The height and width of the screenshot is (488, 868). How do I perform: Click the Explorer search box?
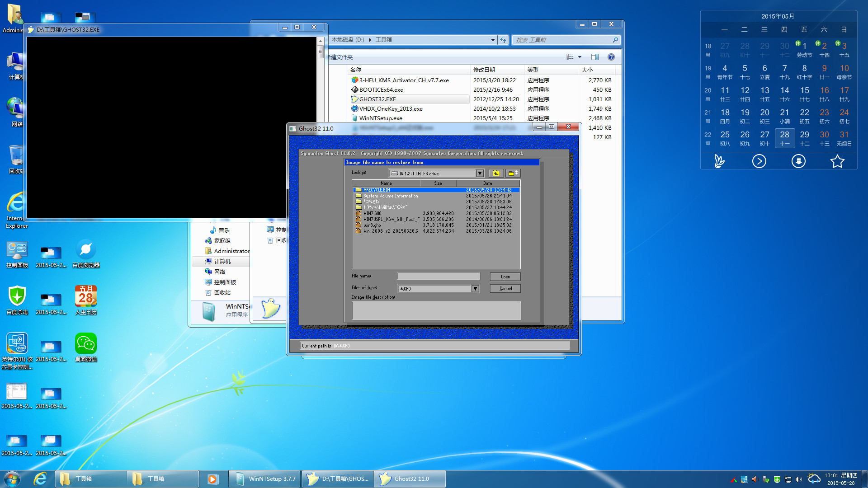point(566,40)
